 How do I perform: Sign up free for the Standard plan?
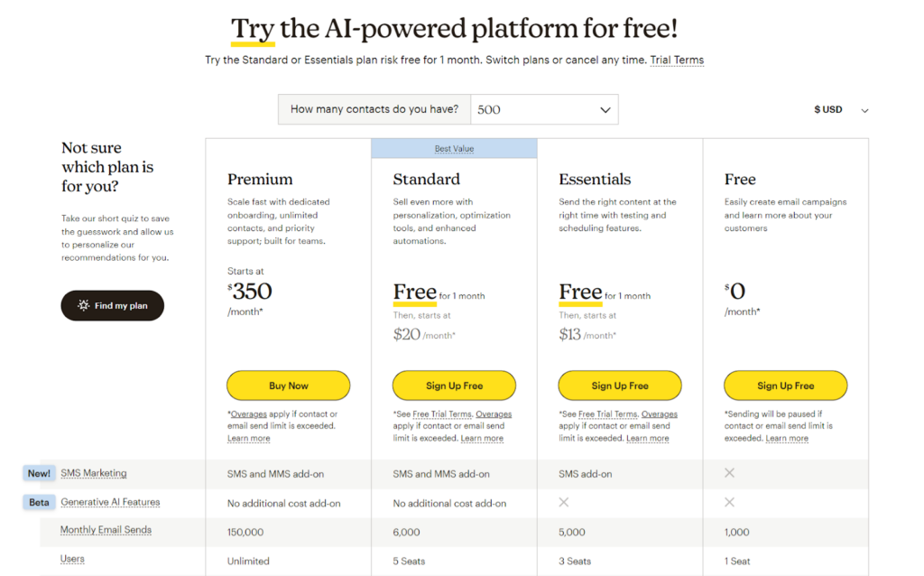(x=454, y=386)
